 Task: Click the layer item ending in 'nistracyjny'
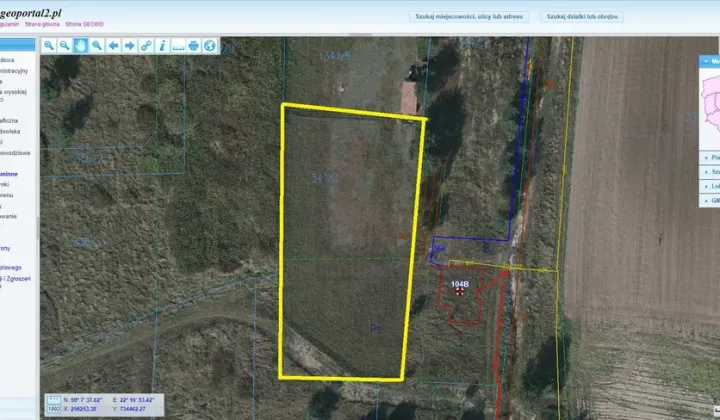[14, 71]
